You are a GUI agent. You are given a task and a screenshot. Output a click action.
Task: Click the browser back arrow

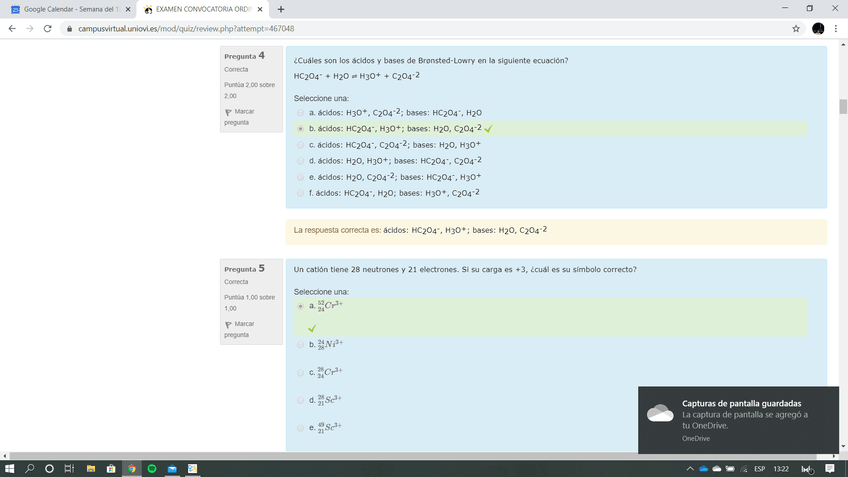point(11,29)
